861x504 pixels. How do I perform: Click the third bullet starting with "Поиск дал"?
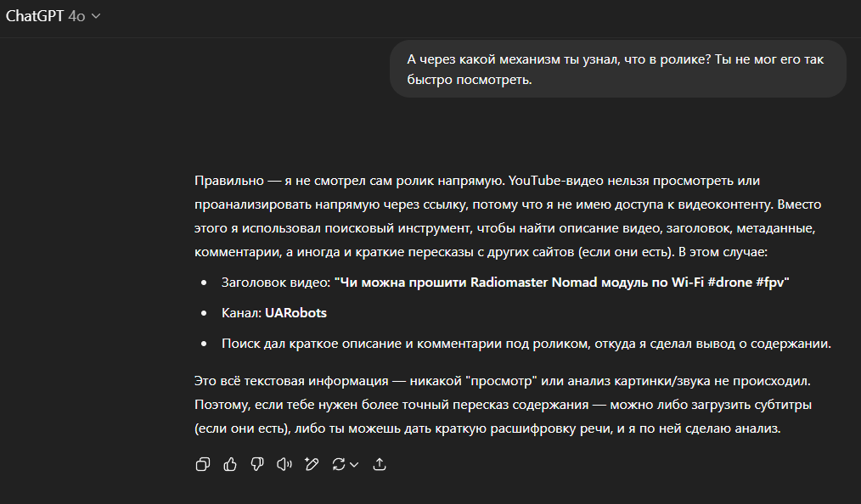526,344
